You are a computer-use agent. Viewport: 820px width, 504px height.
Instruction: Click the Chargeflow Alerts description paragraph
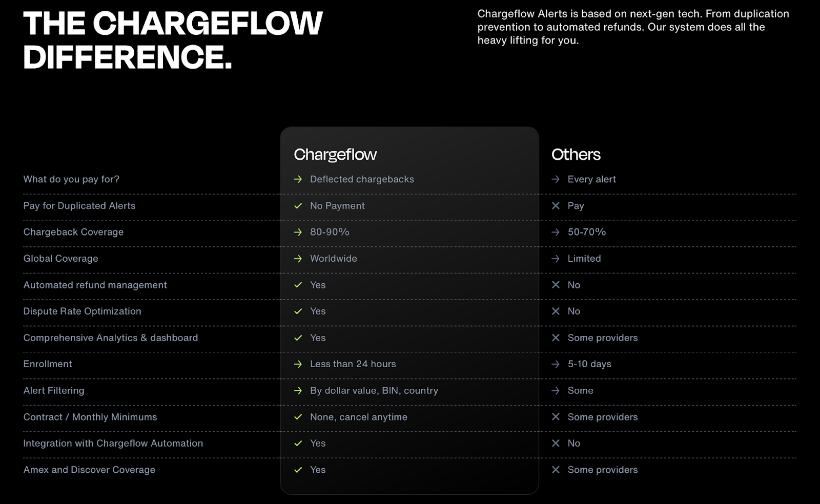tap(633, 27)
